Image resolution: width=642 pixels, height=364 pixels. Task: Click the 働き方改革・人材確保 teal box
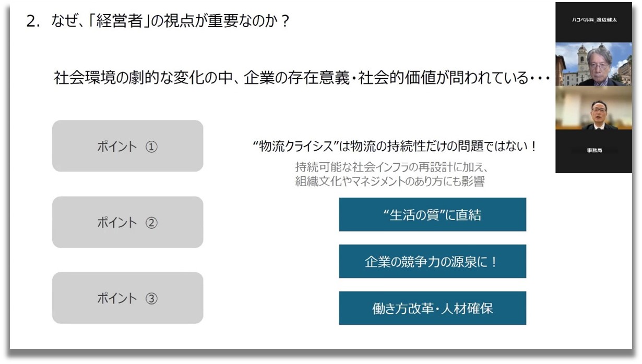click(432, 308)
